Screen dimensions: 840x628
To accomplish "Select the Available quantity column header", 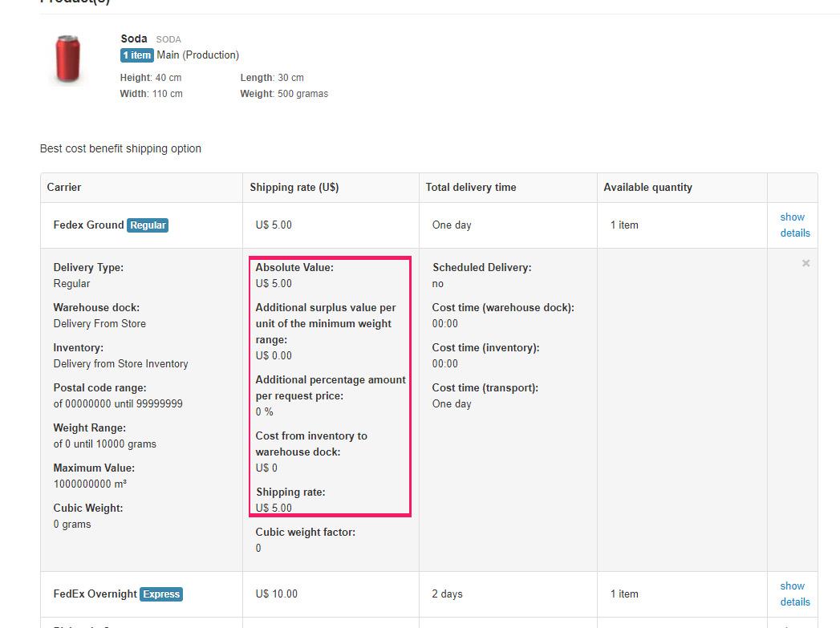I will (647, 187).
